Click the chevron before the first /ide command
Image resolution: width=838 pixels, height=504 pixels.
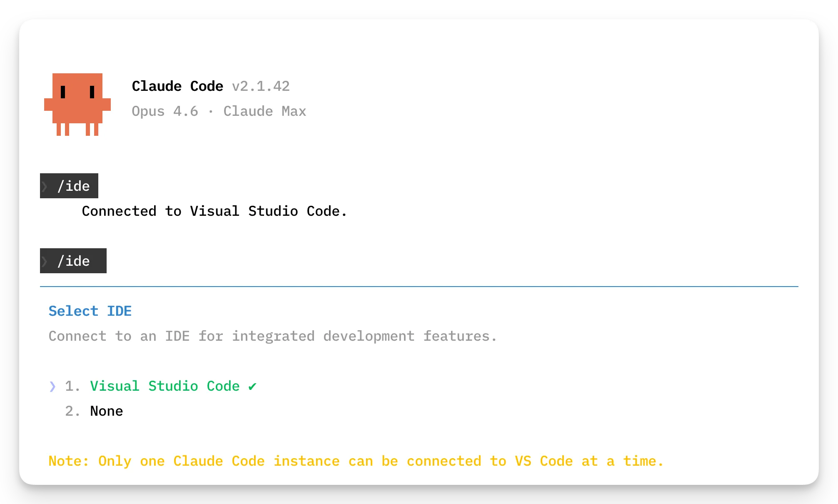[x=46, y=186]
